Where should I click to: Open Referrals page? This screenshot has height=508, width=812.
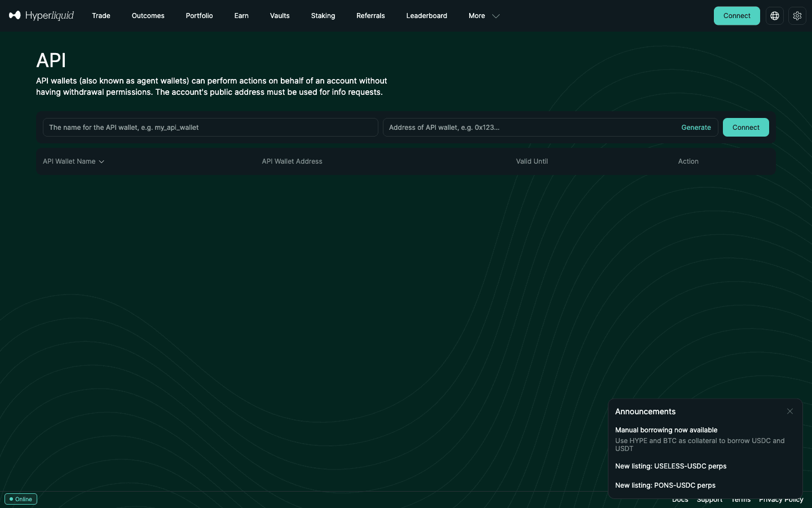tap(370, 16)
